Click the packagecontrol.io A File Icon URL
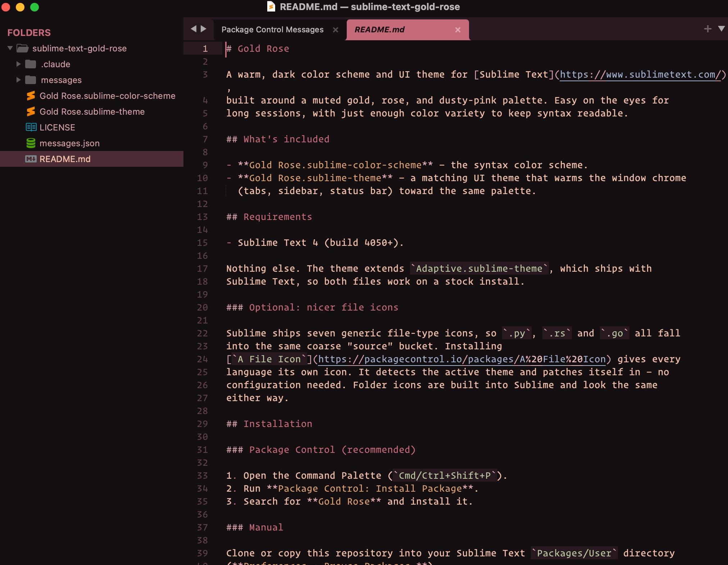Viewport: 728px width, 565px height. (x=462, y=359)
